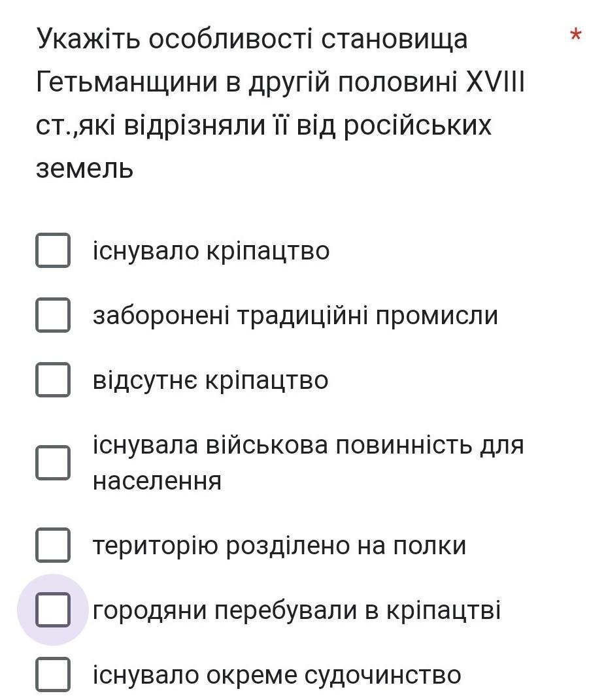606x700 pixels.
Task: Click the word "населення" in the option list
Action: pyautogui.click(x=157, y=481)
